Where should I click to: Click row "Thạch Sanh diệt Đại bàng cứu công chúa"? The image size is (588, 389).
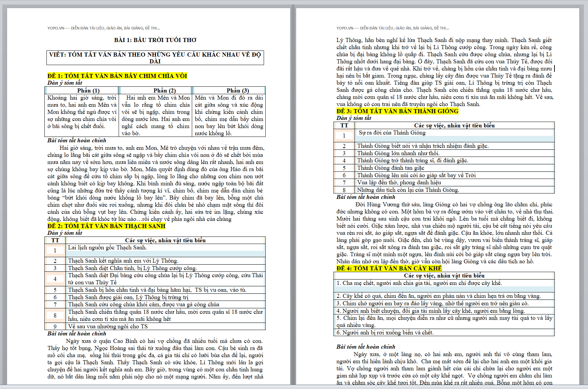coord(155,279)
